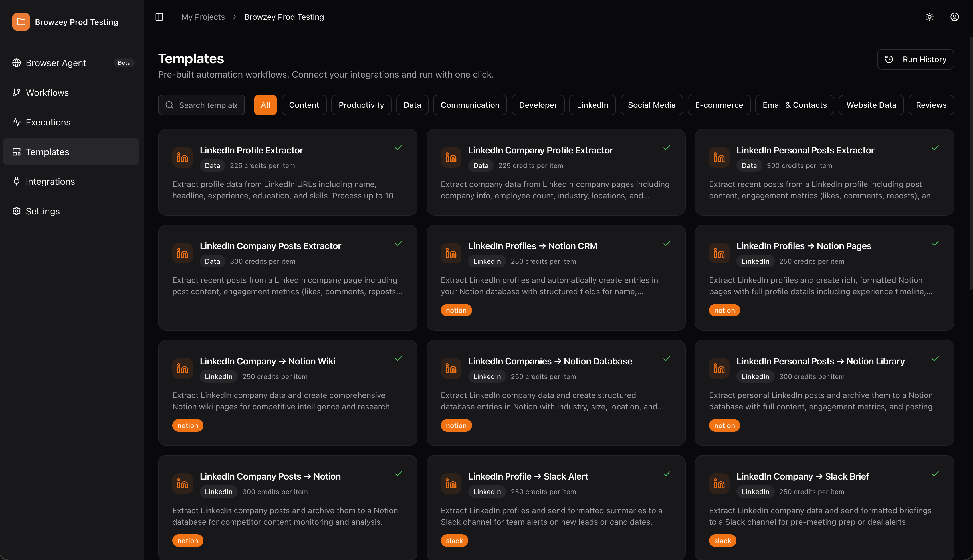Open the Integrations plug icon
Image resolution: width=973 pixels, height=560 pixels.
coord(17,182)
